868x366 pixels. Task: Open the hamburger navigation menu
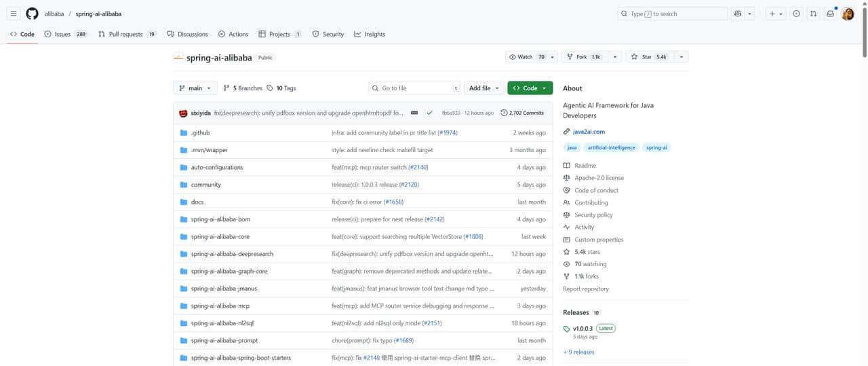14,14
